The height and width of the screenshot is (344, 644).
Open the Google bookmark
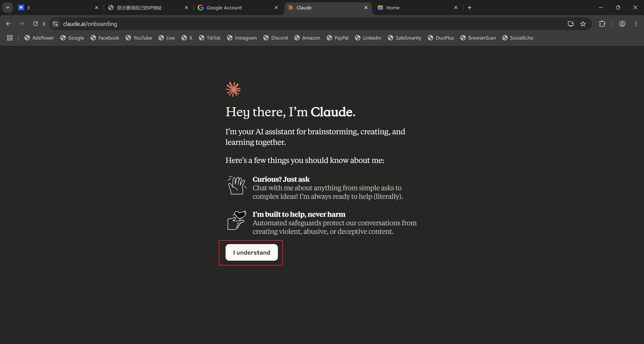(72, 38)
